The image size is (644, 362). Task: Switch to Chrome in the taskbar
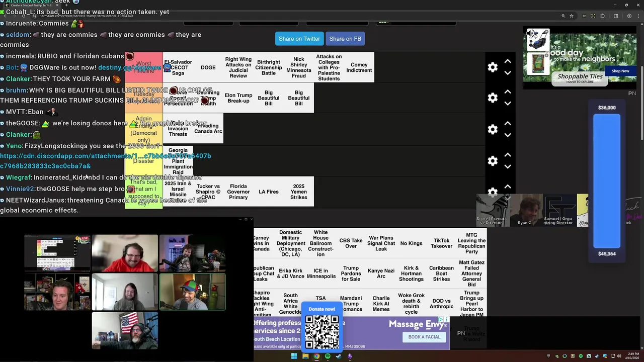[316, 356]
